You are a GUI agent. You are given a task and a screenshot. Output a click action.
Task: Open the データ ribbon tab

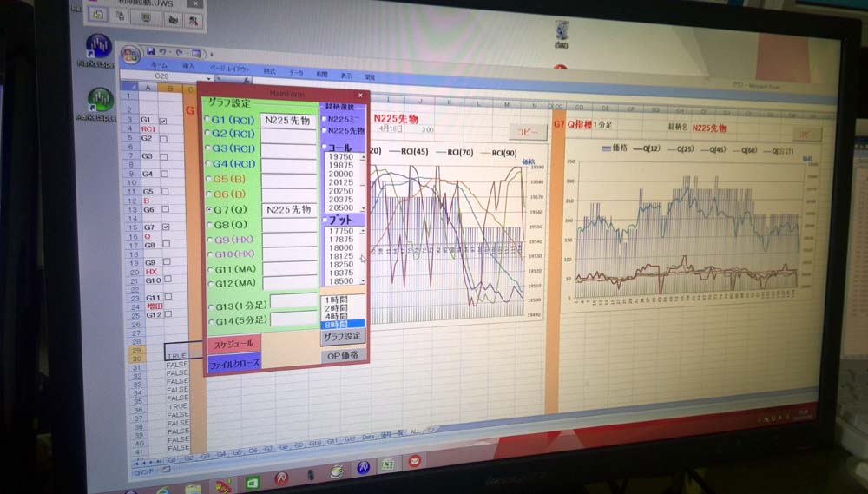[296, 73]
